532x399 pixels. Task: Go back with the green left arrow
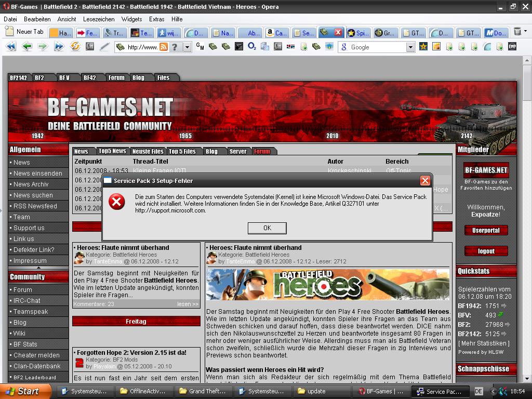pos(27,46)
